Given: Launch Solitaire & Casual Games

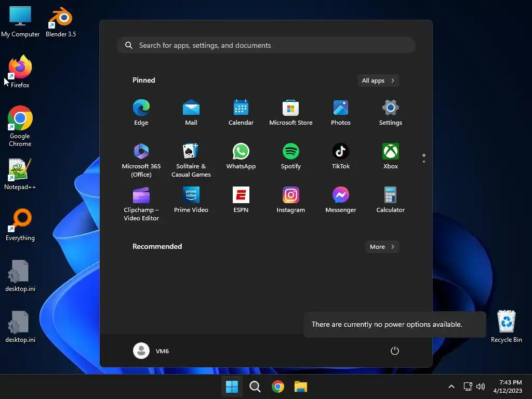Looking at the screenshot, I should [x=191, y=160].
